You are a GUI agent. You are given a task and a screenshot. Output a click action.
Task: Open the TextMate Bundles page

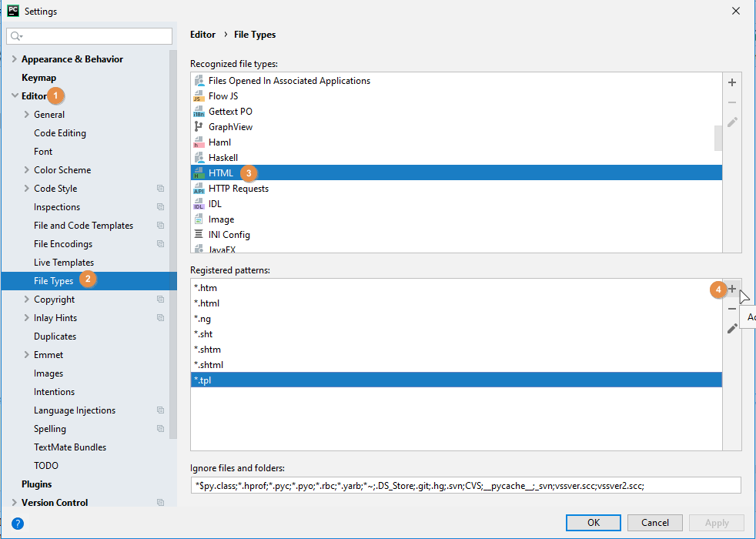tap(70, 447)
